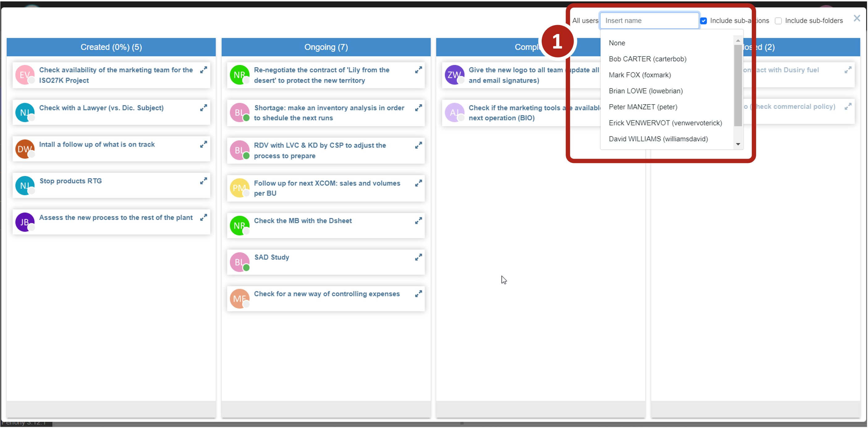Click the Insert name input field

click(x=649, y=21)
